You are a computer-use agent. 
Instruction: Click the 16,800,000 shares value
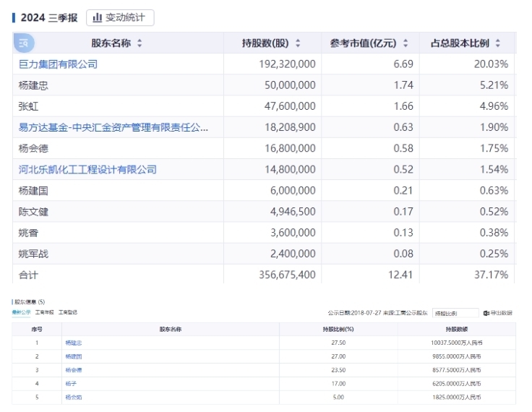click(290, 148)
